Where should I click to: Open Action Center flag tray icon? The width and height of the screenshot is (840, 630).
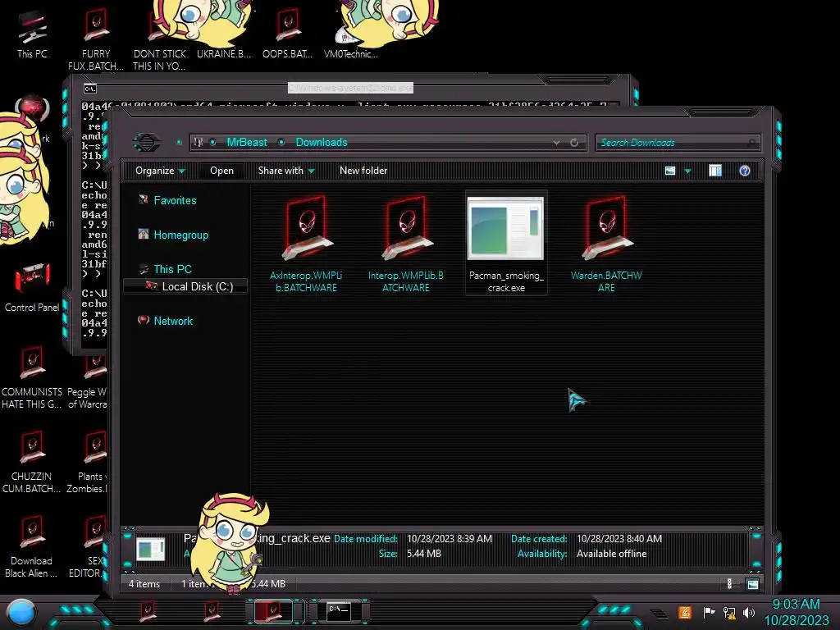(709, 612)
